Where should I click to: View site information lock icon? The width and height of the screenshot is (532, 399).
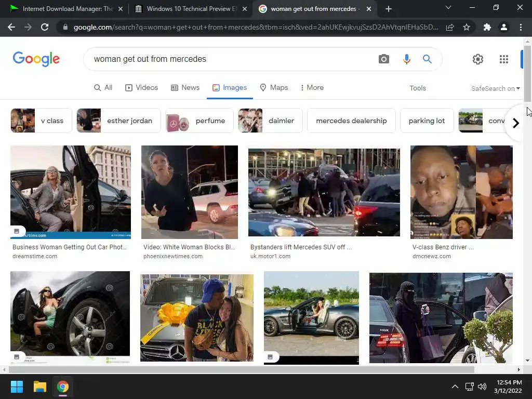[x=65, y=27]
